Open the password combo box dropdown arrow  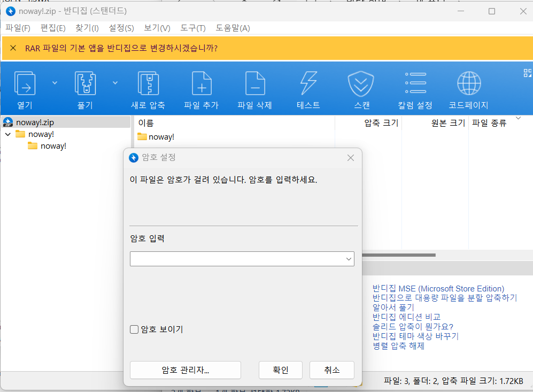pos(349,259)
